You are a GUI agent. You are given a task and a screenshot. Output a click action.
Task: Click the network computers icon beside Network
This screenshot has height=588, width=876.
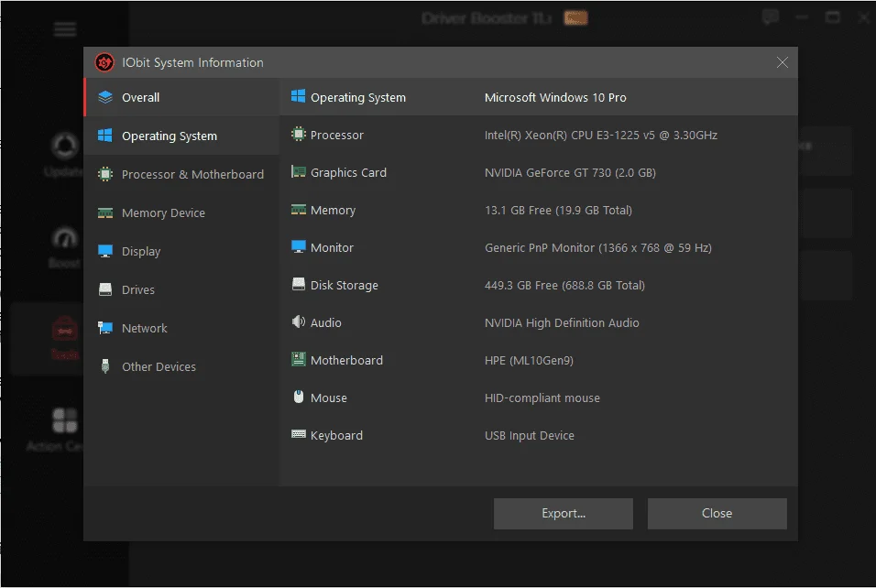pyautogui.click(x=105, y=328)
